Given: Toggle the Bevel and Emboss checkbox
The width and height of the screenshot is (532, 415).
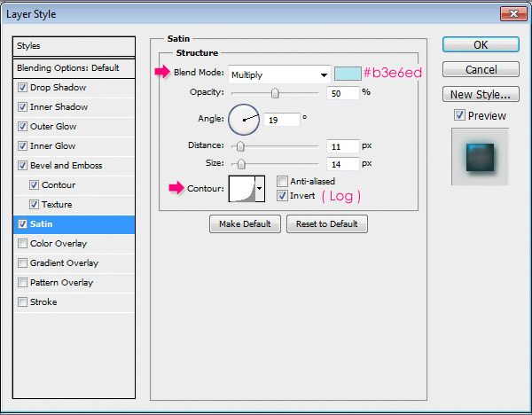Looking at the screenshot, I should [22, 166].
